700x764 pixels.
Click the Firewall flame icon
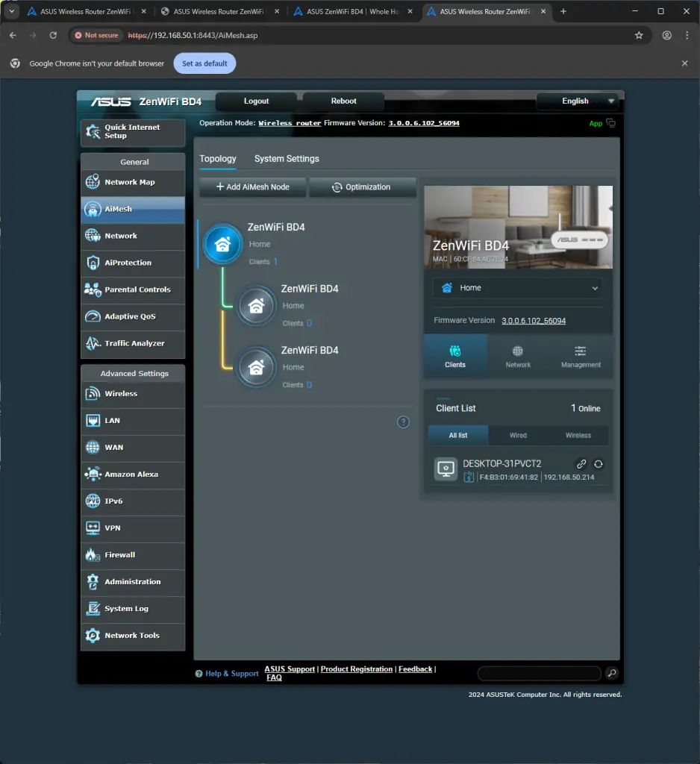point(93,554)
